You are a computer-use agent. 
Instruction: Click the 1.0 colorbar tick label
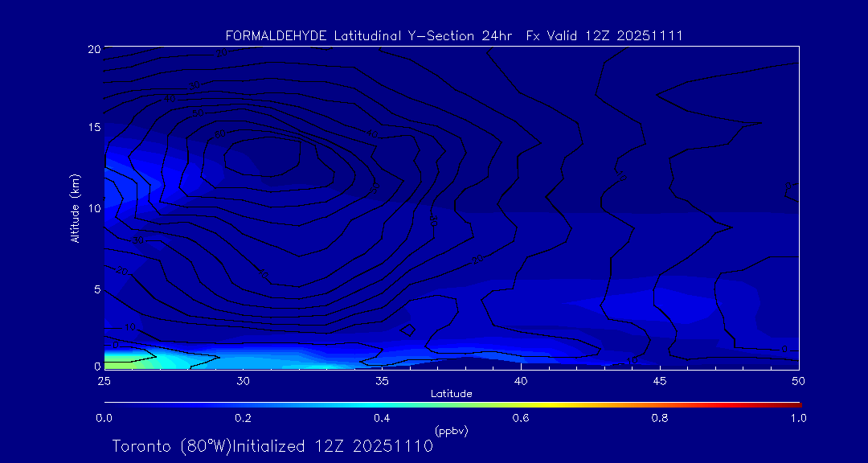coord(799,418)
